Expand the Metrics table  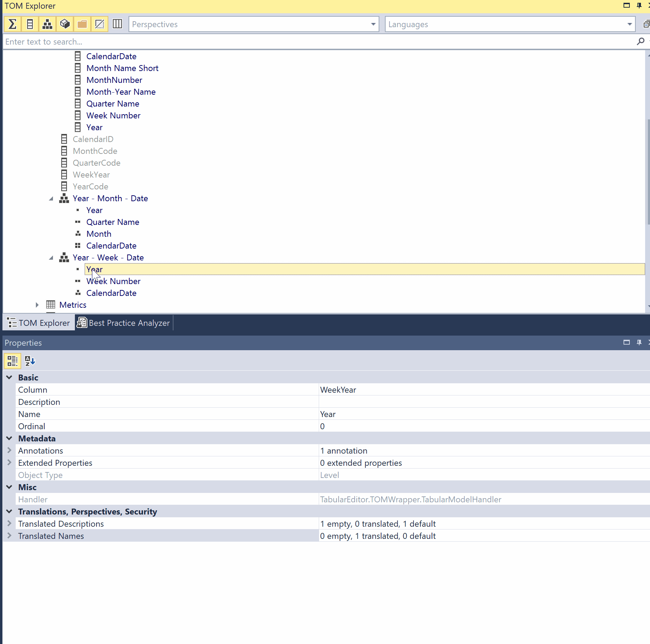click(37, 305)
